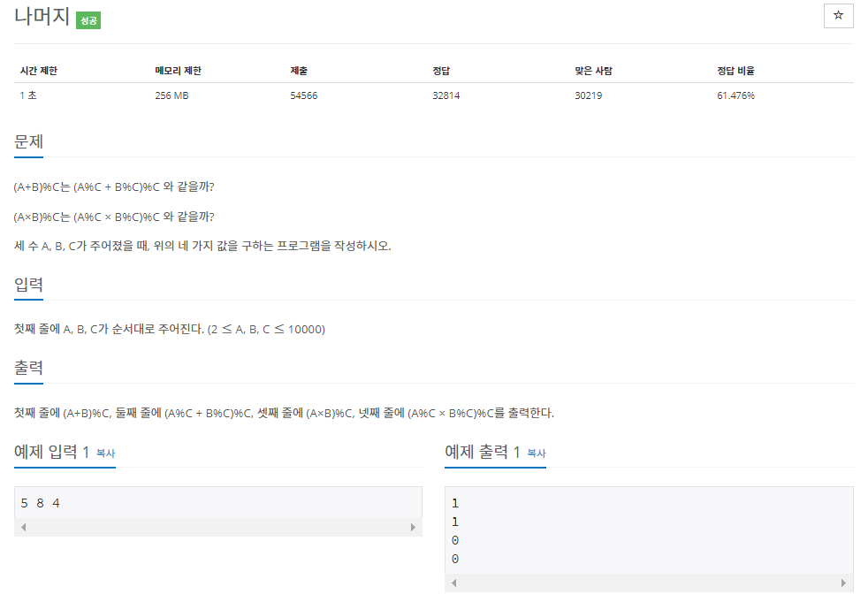Click the 출력 section heading
868x602 pixels.
pos(28,368)
